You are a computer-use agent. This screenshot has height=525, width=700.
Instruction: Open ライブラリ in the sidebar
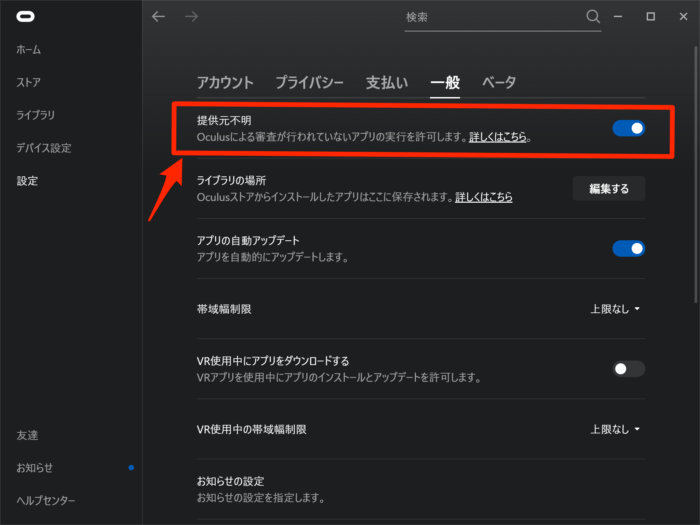click(35, 115)
